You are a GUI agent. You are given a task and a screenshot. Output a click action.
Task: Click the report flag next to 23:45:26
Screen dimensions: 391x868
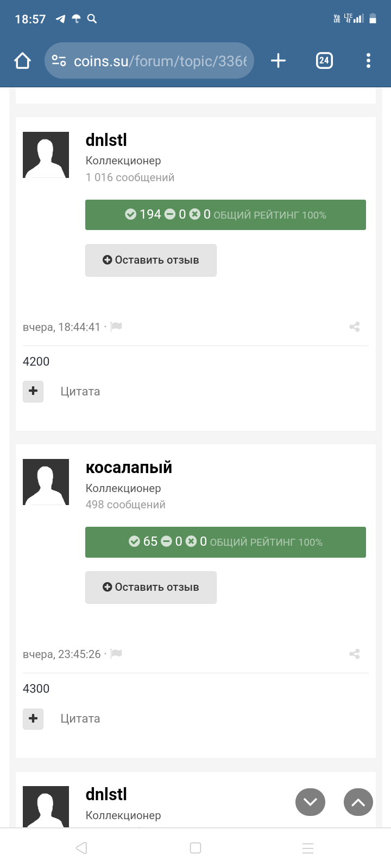pos(116,654)
